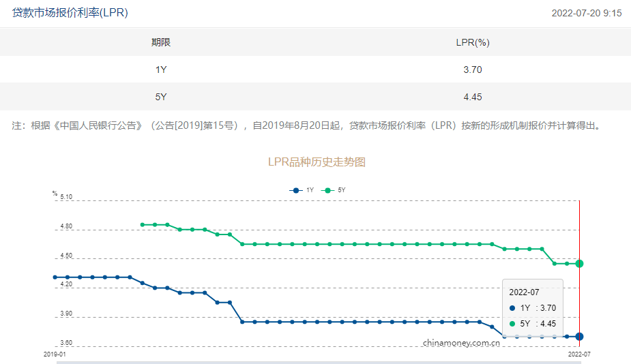
Task: Toggle the 1Y series in chart legend
Action: click(302, 190)
